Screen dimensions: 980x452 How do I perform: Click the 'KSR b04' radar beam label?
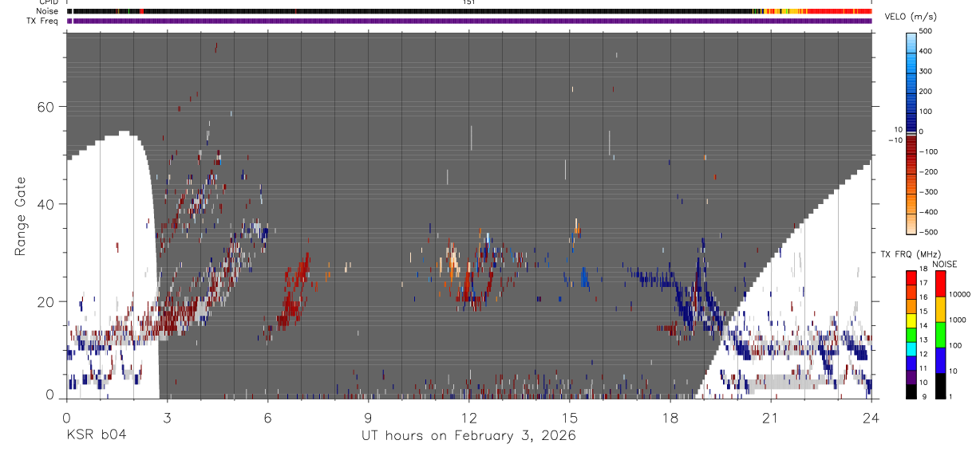click(96, 435)
